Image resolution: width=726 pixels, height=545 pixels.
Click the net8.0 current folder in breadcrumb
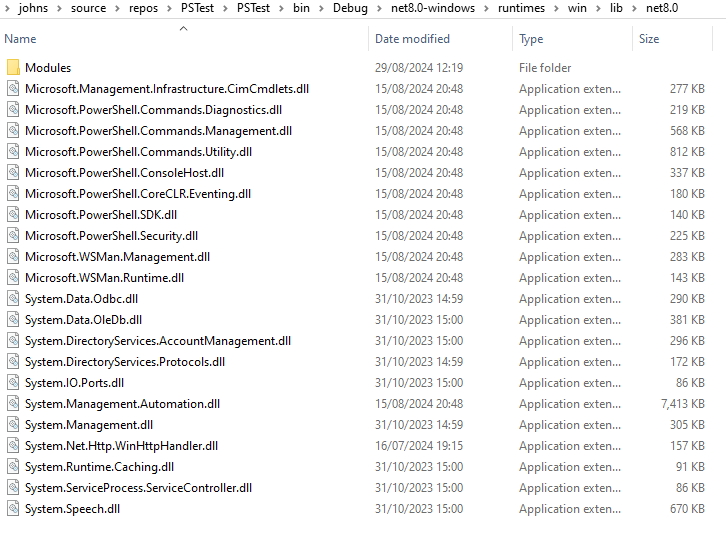click(x=662, y=8)
